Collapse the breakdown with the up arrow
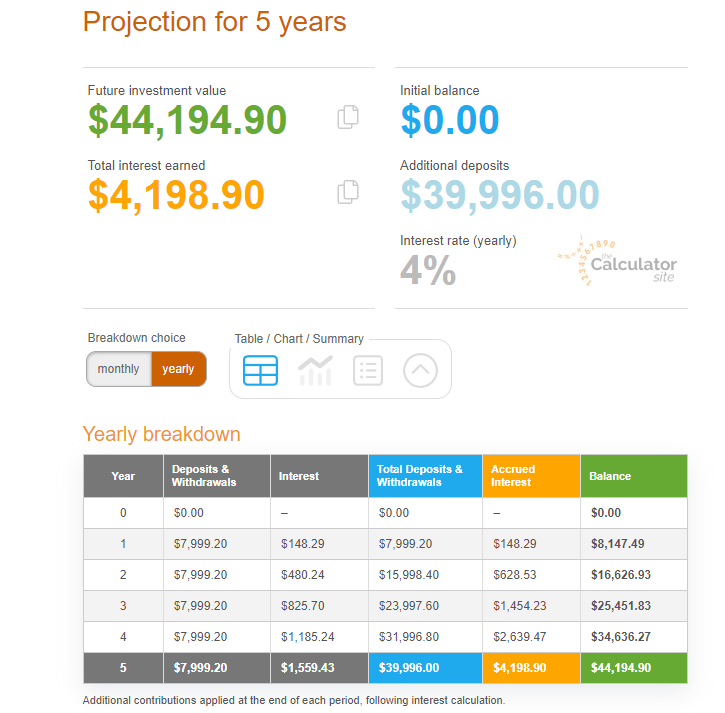The height and width of the screenshot is (713, 725). (421, 370)
